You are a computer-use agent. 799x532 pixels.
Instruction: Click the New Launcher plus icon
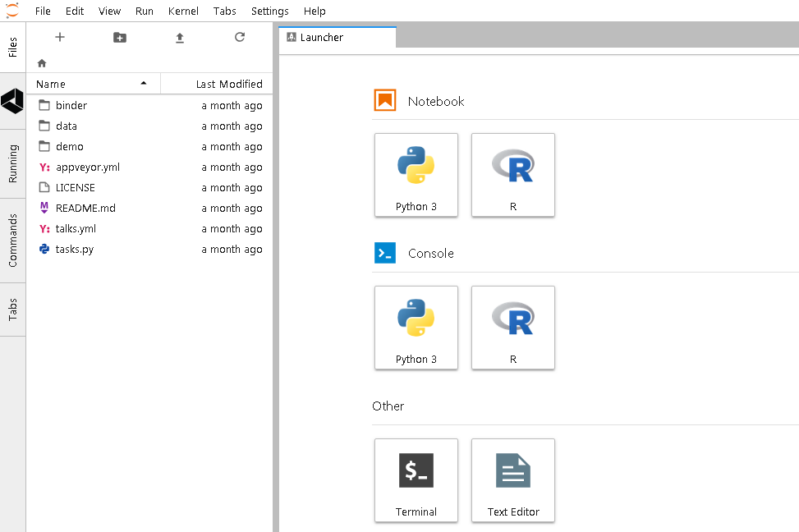[x=60, y=37]
